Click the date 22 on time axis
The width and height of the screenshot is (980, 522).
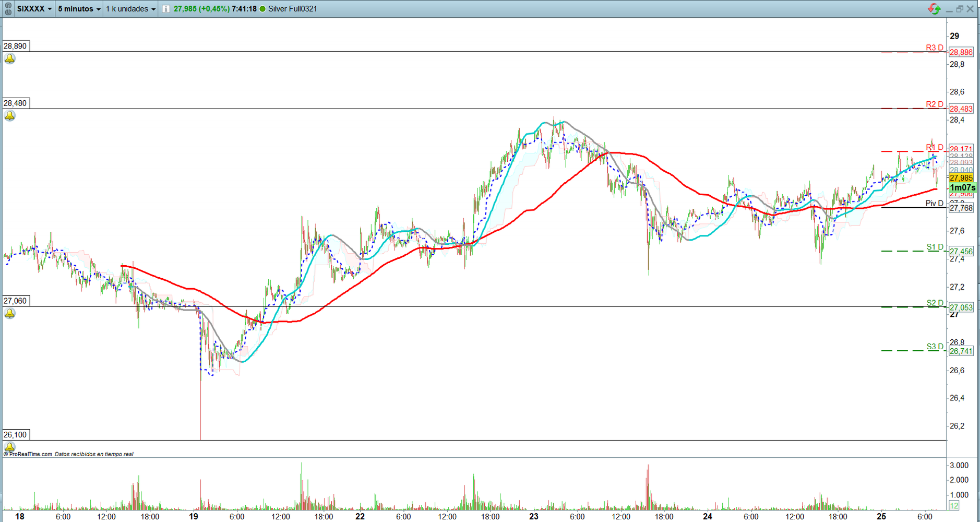tap(360, 516)
